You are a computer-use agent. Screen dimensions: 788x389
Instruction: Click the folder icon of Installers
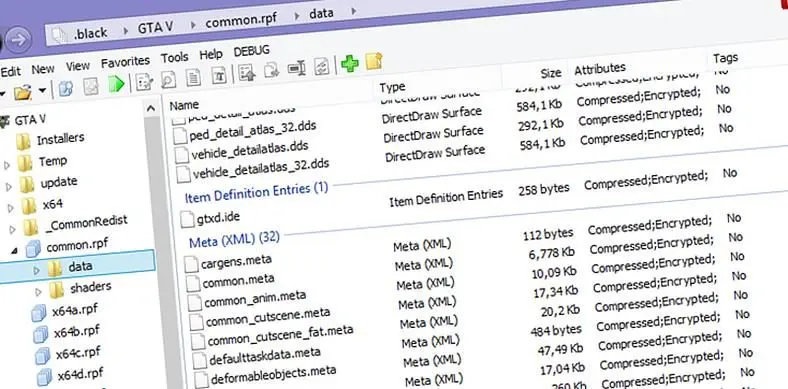pos(24,142)
